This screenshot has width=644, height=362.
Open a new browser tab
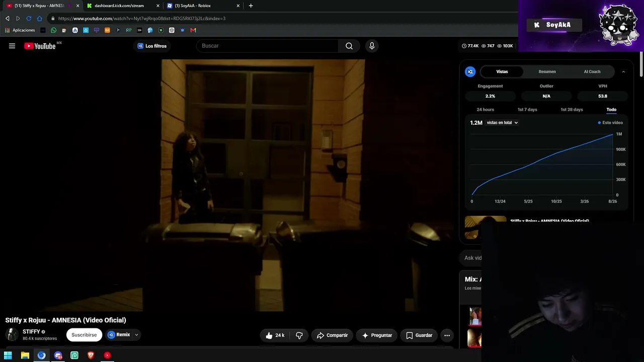coord(251,6)
